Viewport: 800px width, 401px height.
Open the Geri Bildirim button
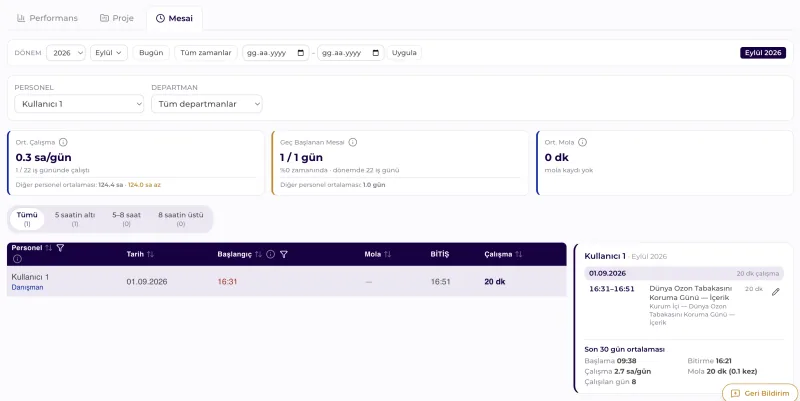click(x=760, y=393)
